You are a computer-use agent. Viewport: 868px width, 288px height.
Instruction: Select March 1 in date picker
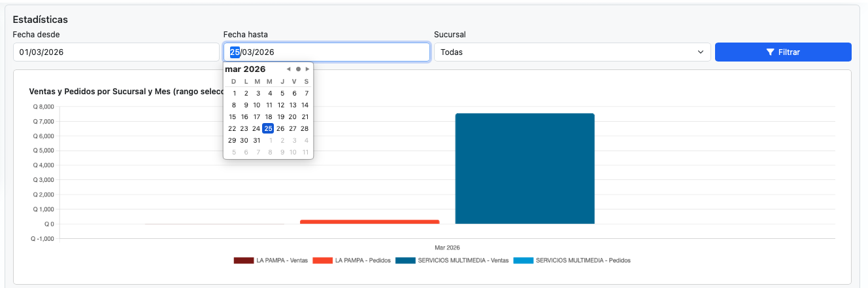[x=235, y=93]
